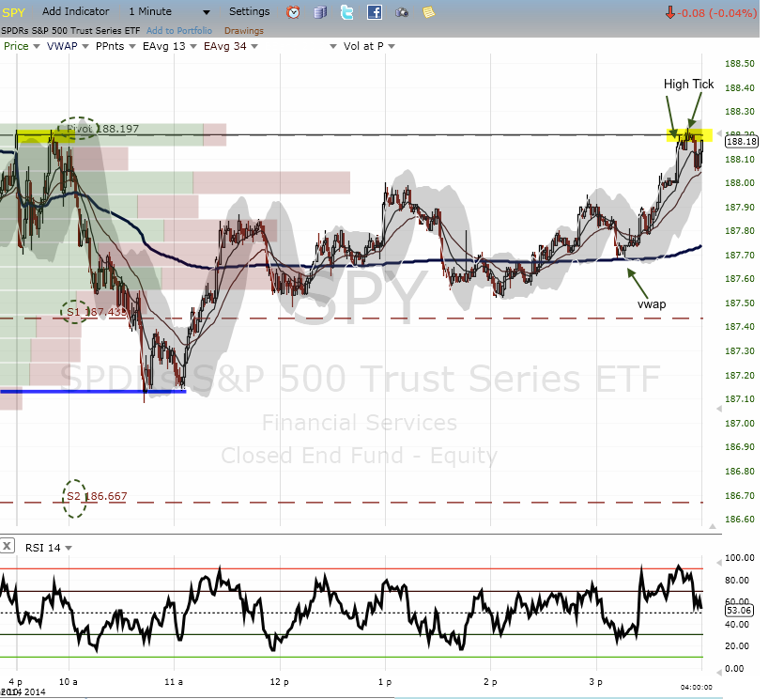This screenshot has height=699, width=784.
Task: Close the RSI 14 panel with X
Action: pyautogui.click(x=7, y=546)
